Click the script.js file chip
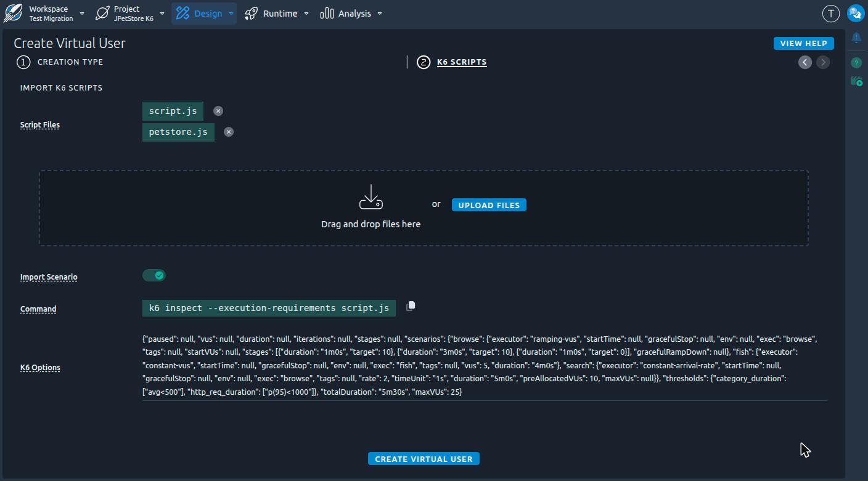The image size is (868, 481). (x=173, y=111)
